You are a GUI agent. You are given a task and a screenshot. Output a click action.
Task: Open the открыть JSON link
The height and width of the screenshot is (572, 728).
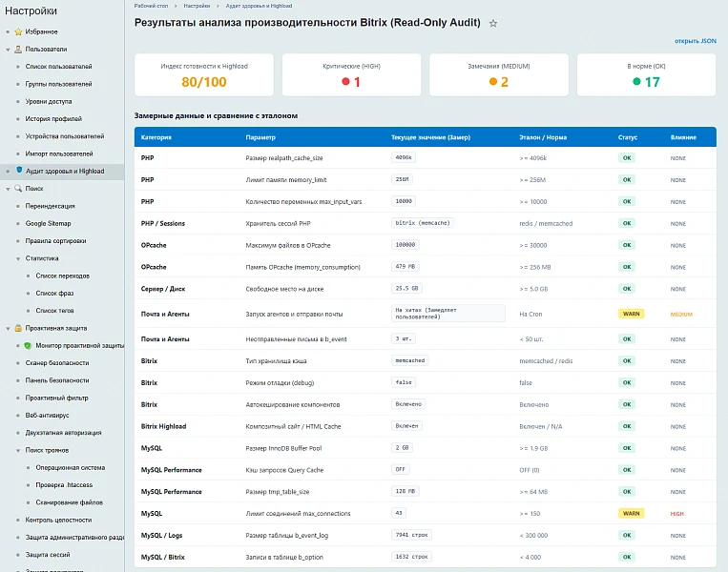[695, 41]
